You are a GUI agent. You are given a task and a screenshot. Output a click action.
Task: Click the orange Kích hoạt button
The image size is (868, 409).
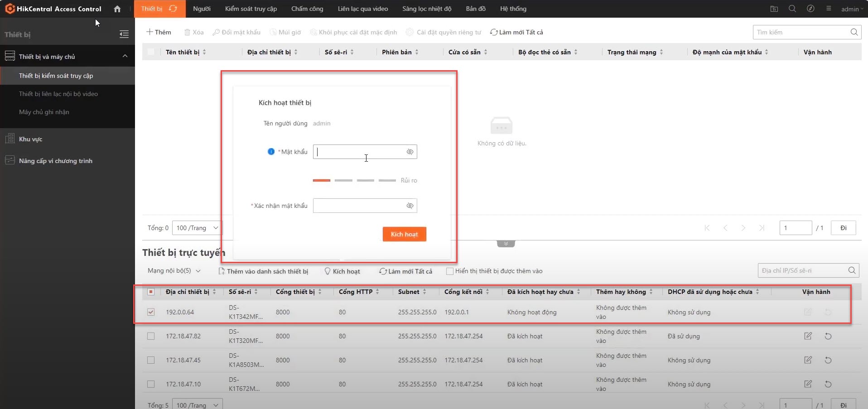404,234
